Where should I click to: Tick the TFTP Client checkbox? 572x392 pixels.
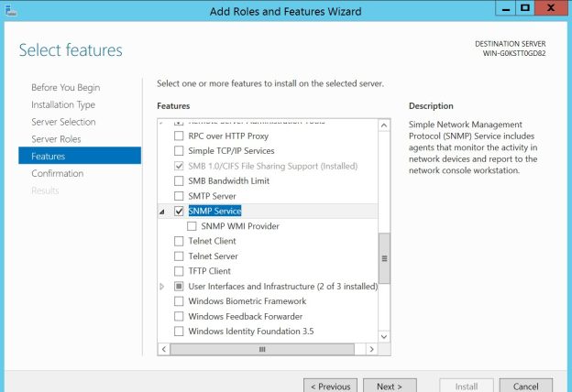click(179, 271)
